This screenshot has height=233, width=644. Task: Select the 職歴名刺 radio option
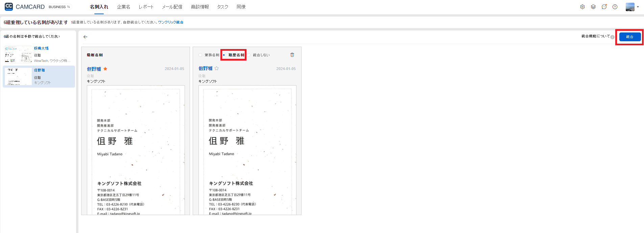(x=224, y=55)
